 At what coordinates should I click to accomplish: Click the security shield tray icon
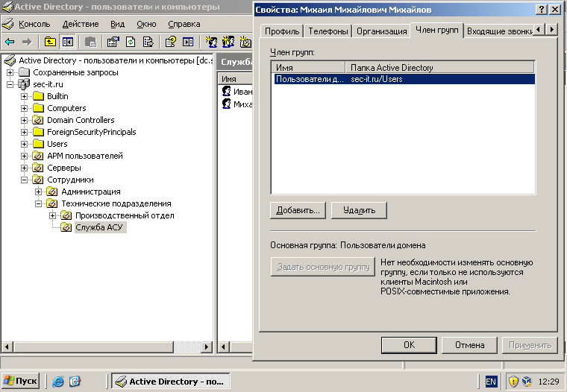click(513, 381)
